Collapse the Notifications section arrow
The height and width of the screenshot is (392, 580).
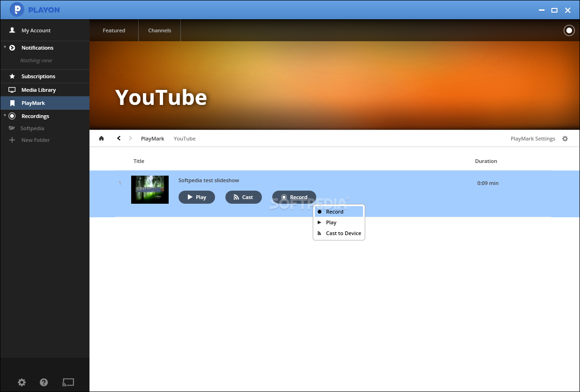pyautogui.click(x=5, y=47)
